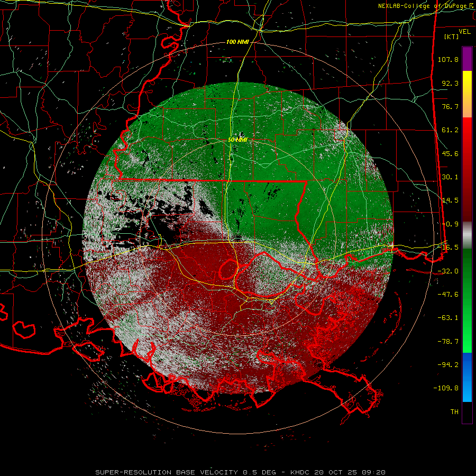Pick the gray near-zero segment of the velocity bar
Viewport: 476px width, 476px height.
pos(467,235)
